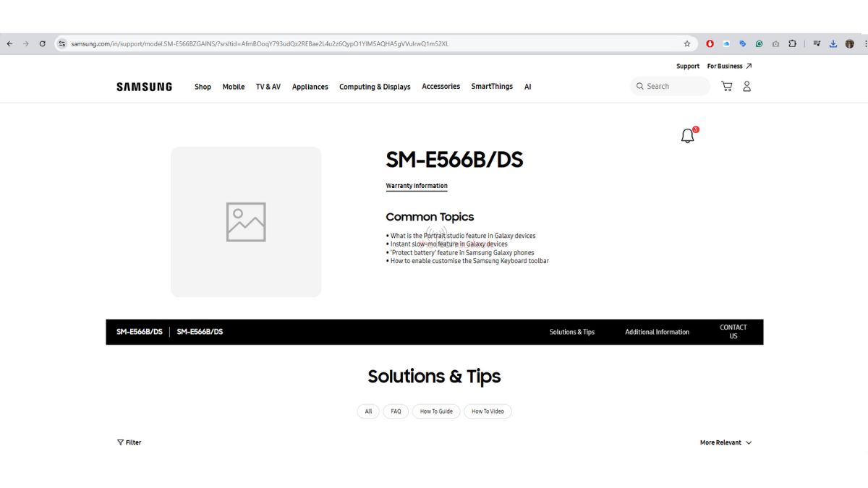Expand the More Relevant sort dropdown
868x488 pixels.
point(726,442)
